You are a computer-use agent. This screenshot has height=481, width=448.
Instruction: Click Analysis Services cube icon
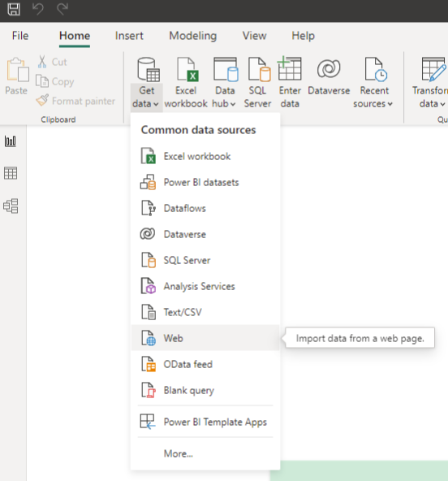tap(149, 286)
